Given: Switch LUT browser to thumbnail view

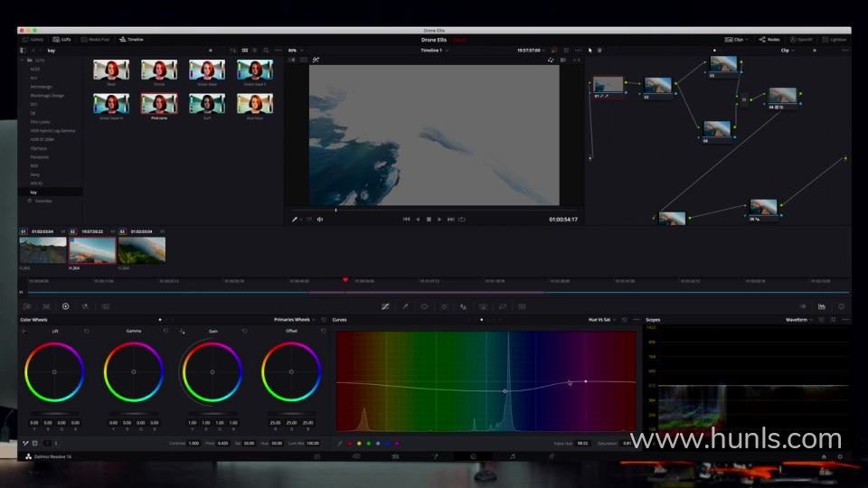Looking at the screenshot, I should click(245, 51).
